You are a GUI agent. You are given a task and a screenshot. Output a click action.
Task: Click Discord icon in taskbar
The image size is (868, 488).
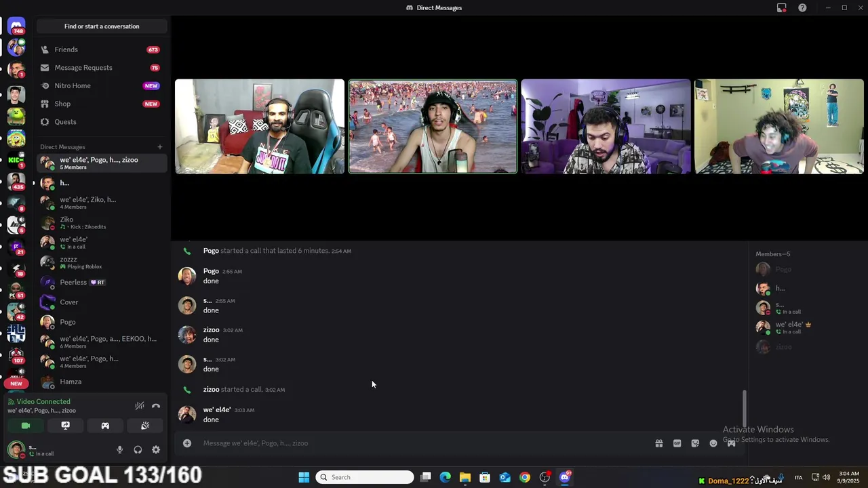[565, 477]
